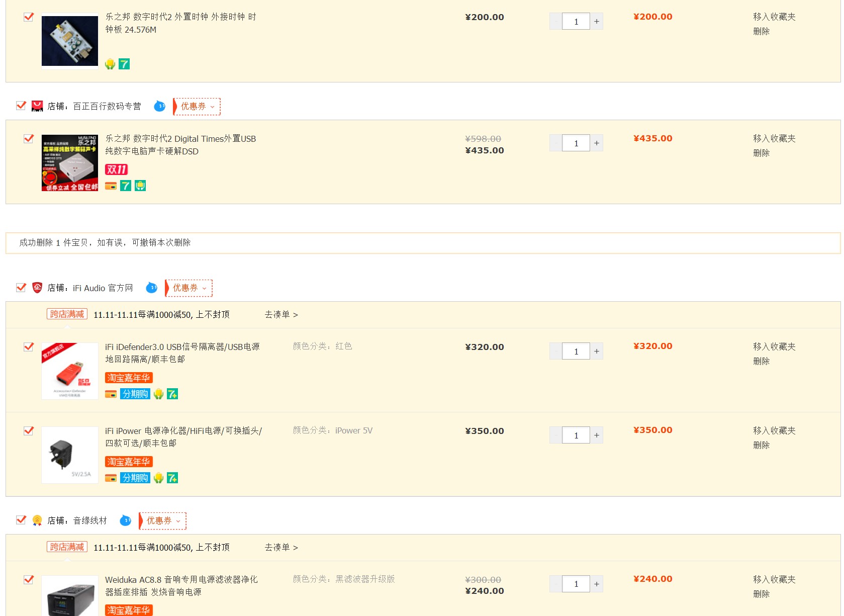Image resolution: width=844 pixels, height=616 pixels.
Task: Deselect the iFi iDefender3.0 item checkbox
Action: click(x=29, y=346)
